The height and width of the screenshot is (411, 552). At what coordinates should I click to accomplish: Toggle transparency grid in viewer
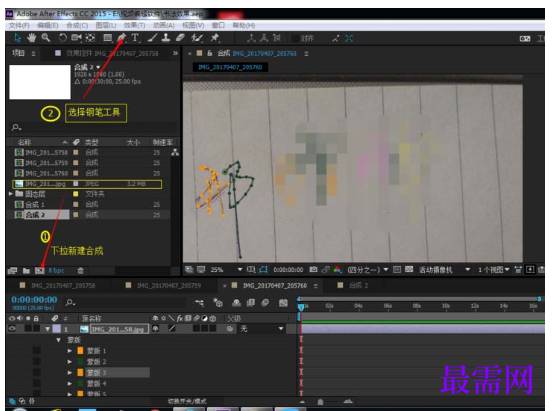click(409, 270)
